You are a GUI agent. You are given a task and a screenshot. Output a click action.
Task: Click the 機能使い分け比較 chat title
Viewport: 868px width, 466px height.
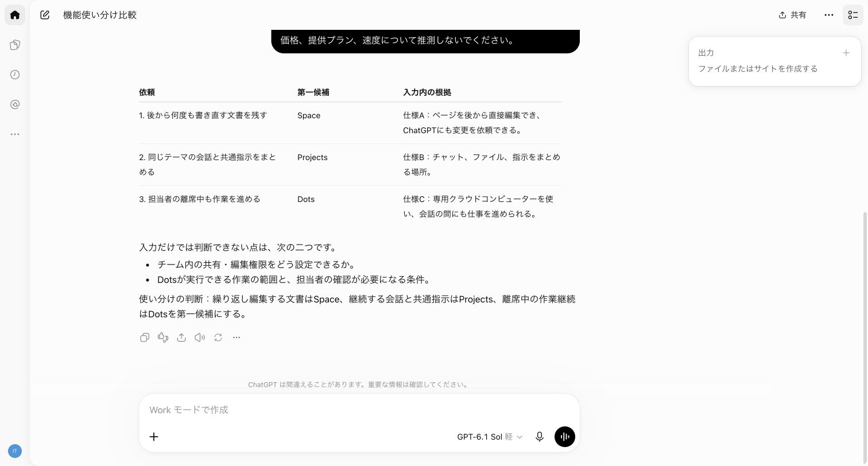pos(100,15)
